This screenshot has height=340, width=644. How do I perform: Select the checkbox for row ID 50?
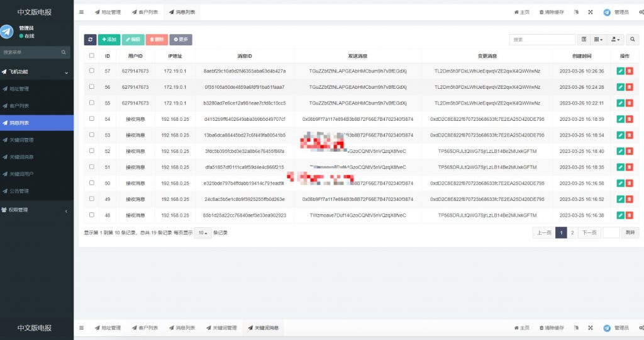point(92,183)
